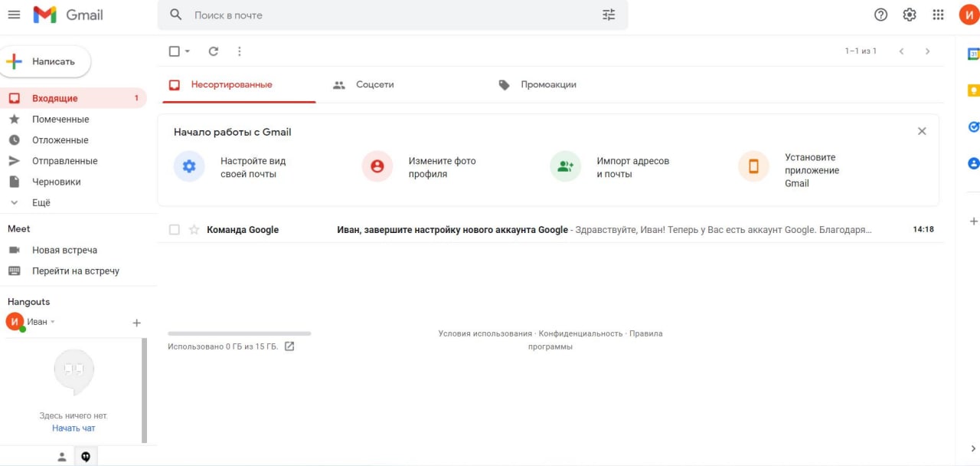Click the 1–1 из 1 page counter
The height and width of the screenshot is (466, 980).
tap(861, 51)
